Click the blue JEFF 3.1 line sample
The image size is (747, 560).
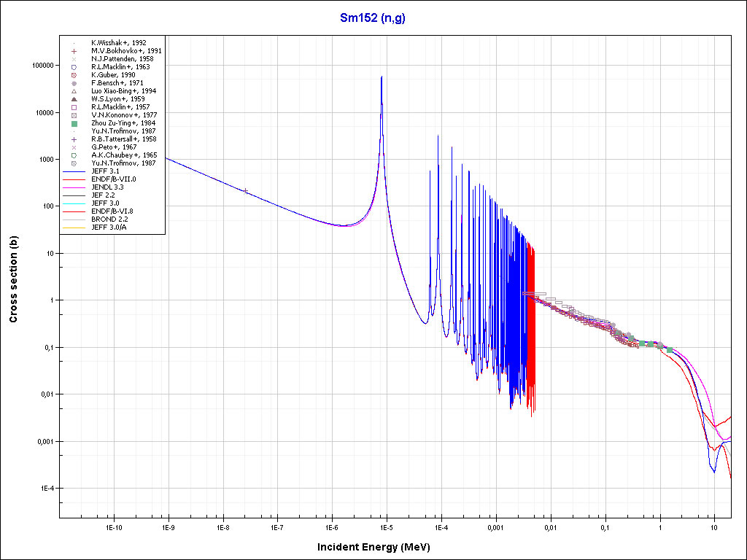point(74,171)
